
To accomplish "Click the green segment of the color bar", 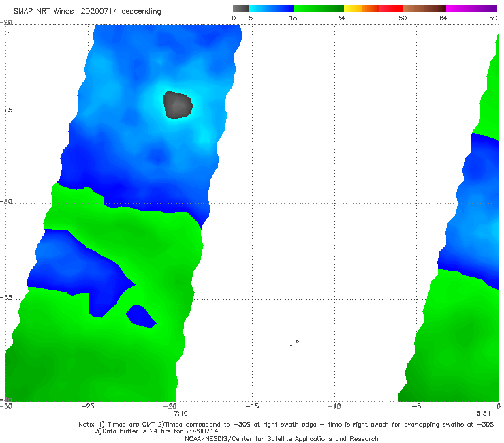I will [x=319, y=8].
